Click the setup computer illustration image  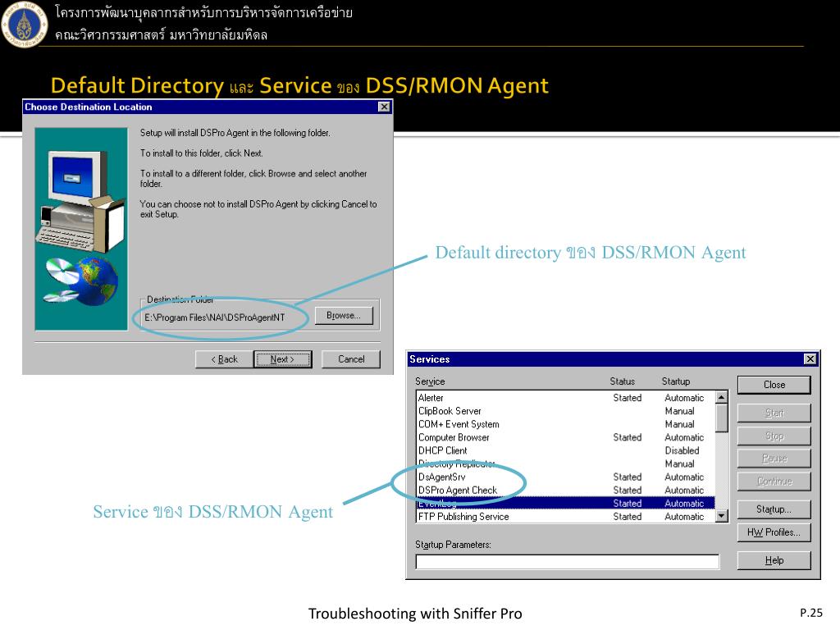point(81,229)
